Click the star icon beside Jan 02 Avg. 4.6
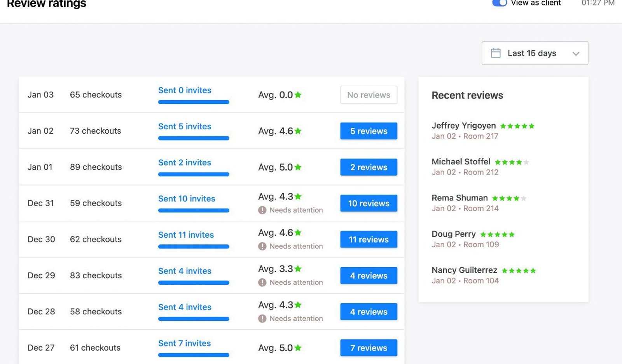622x364 pixels. tap(298, 131)
